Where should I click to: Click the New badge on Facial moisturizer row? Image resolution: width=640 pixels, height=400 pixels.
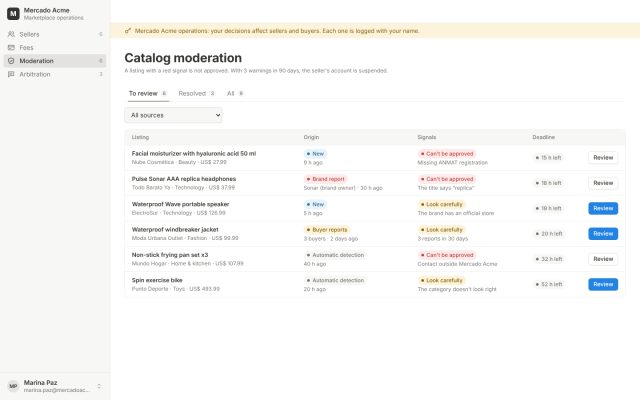click(x=315, y=153)
